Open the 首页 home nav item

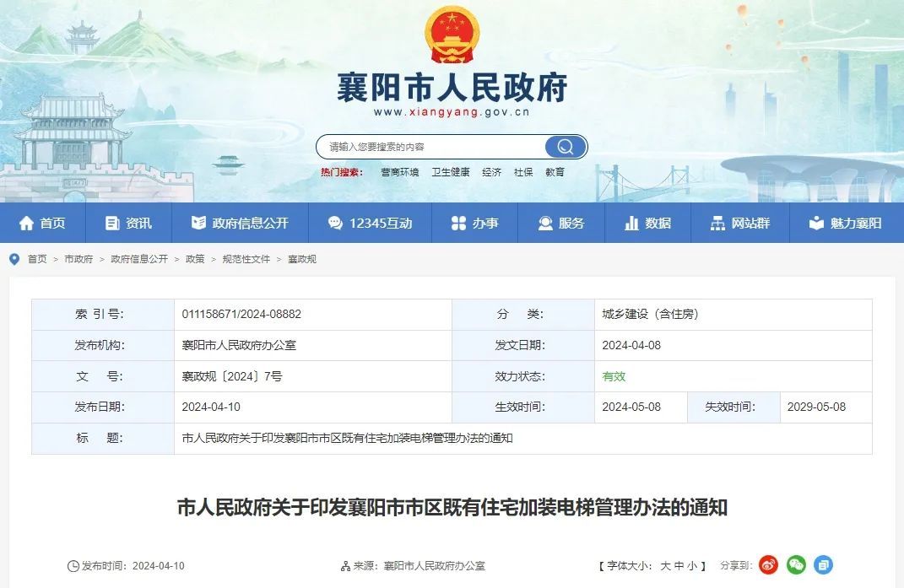(41, 224)
